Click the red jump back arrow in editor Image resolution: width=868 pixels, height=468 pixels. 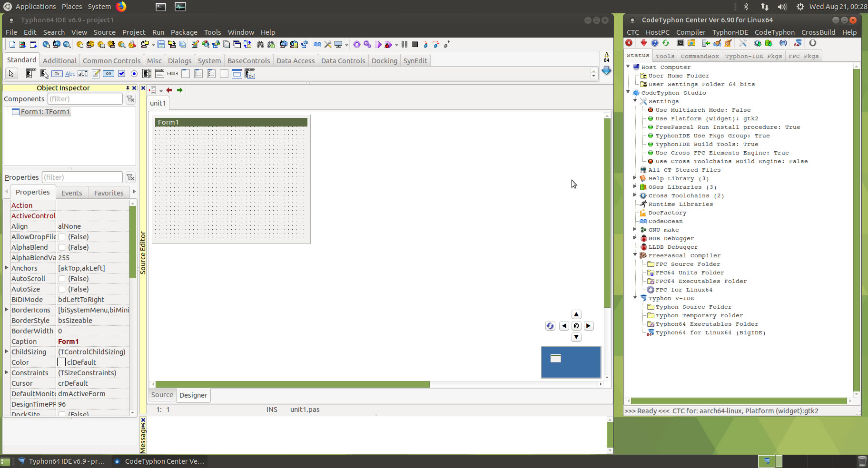[x=169, y=90]
